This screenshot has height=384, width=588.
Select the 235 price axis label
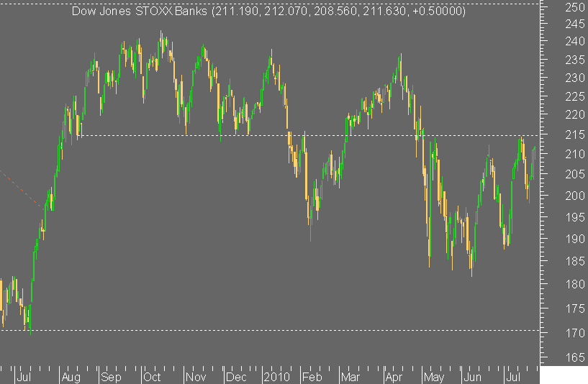pyautogui.click(x=574, y=60)
